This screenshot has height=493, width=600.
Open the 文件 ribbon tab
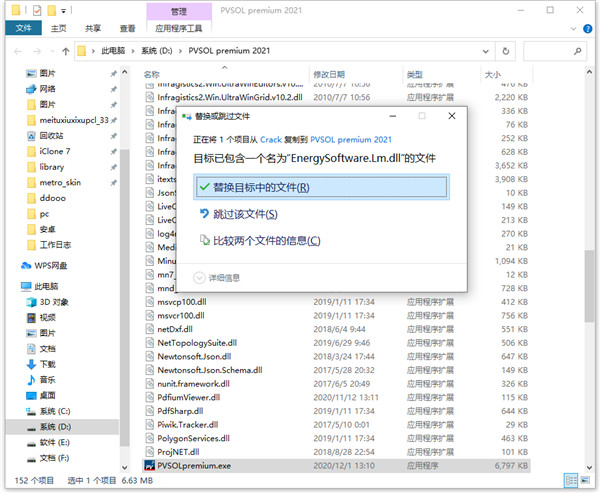[x=23, y=28]
